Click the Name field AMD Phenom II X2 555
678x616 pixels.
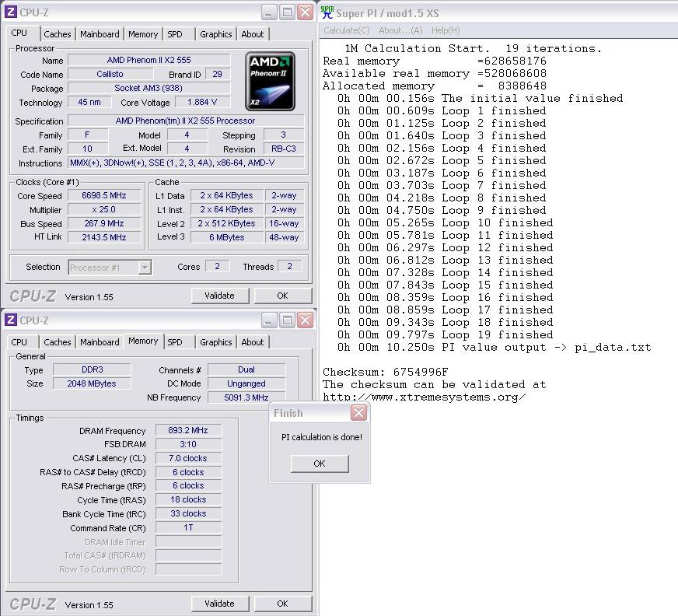point(149,60)
